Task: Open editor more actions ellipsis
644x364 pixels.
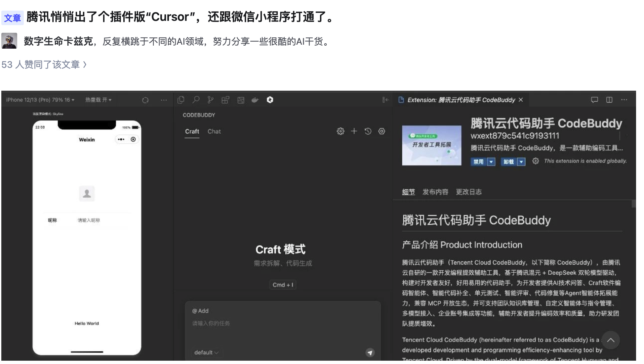Action: (x=624, y=100)
